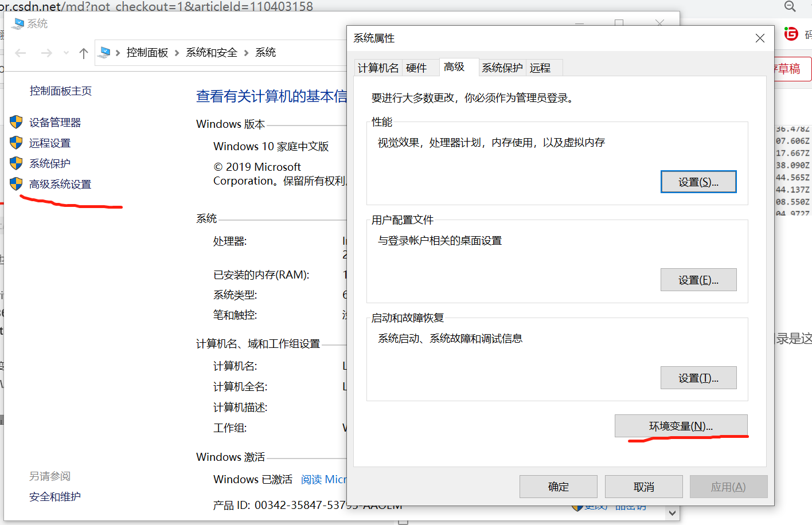The image size is (812, 525).
Task: Open the recent locations dropdown arrow
Action: [x=66, y=53]
